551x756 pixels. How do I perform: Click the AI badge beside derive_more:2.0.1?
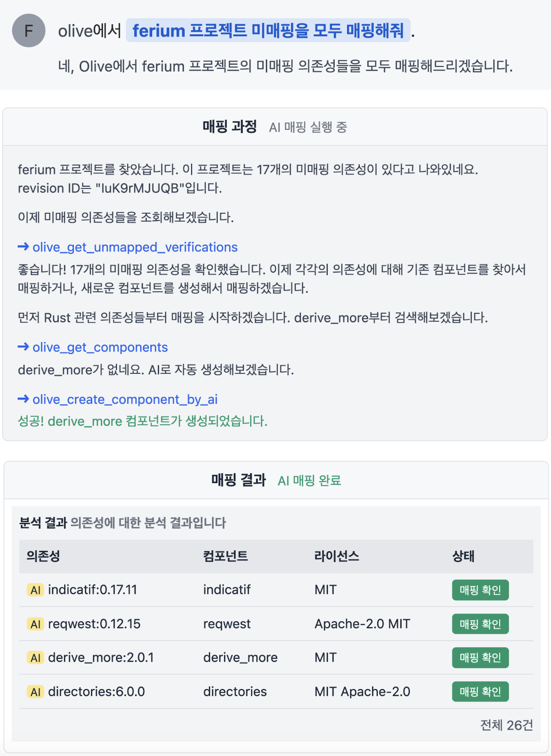[x=35, y=658]
